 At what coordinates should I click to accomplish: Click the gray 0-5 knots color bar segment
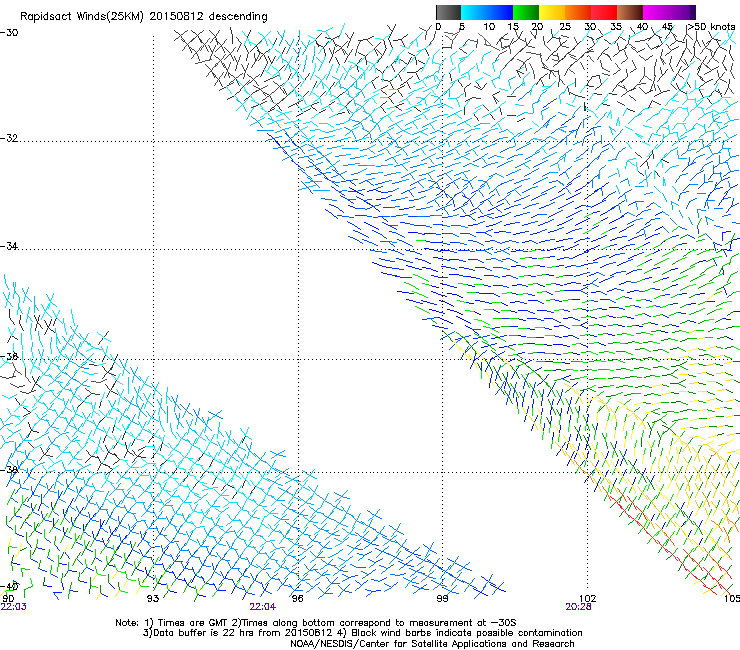[x=448, y=12]
